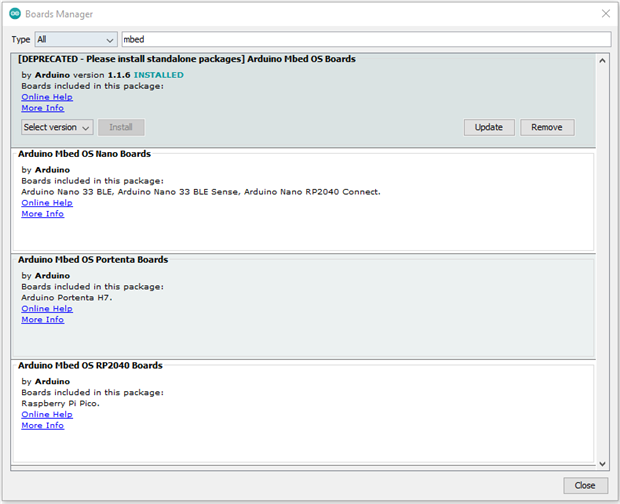The height and width of the screenshot is (504, 620).
Task: Click the Arduino logo icon in the title bar
Action: point(15,14)
